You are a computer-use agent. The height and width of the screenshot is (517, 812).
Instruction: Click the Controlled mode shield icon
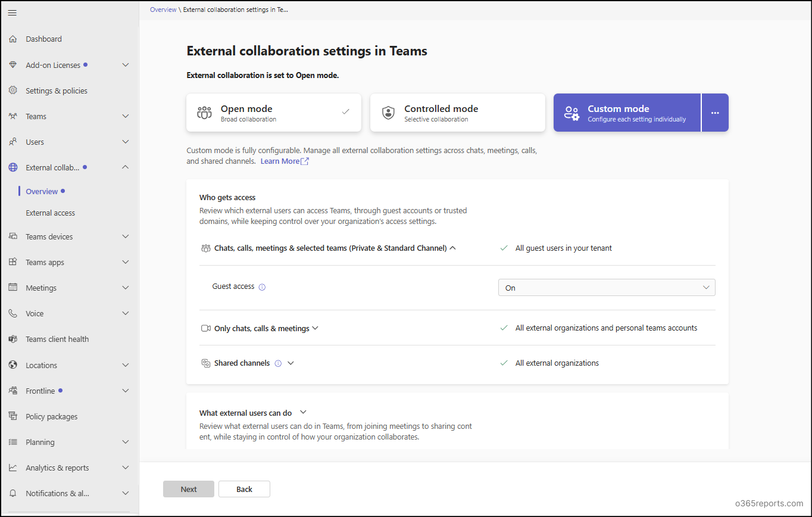(388, 113)
